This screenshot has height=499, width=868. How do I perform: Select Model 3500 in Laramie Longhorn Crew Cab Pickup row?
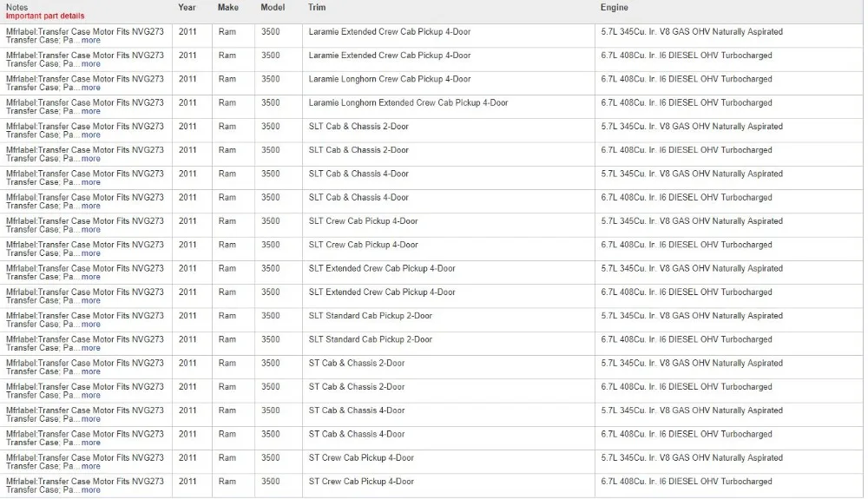click(271, 79)
